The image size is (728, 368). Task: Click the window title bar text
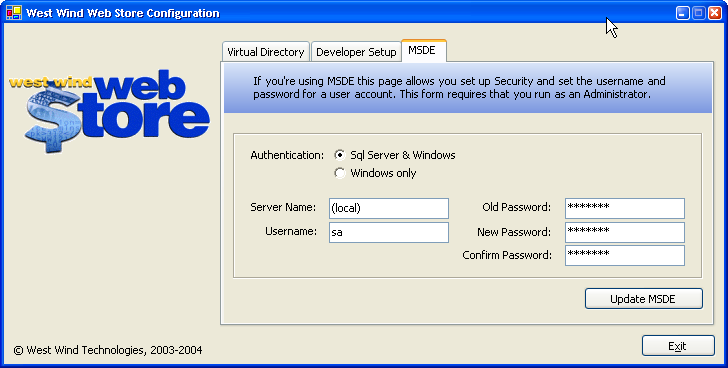coord(123,13)
